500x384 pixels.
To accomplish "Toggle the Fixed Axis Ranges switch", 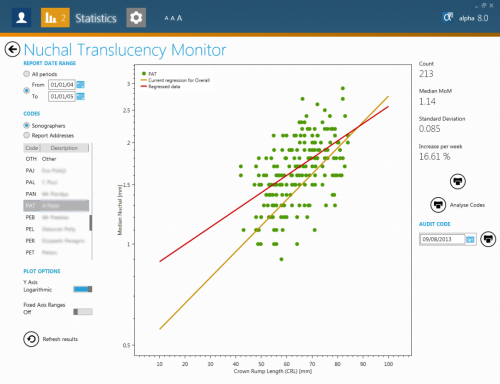I will pyautogui.click(x=83, y=312).
